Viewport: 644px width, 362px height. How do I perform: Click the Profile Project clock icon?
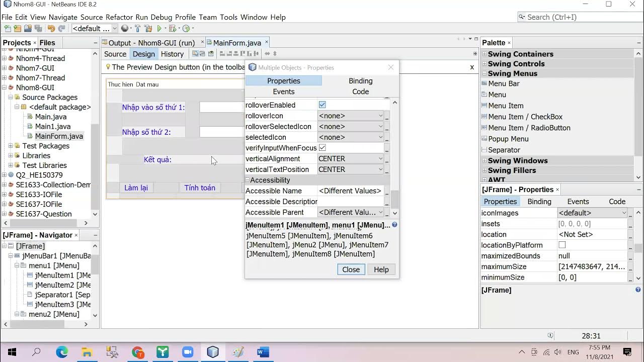186,29
